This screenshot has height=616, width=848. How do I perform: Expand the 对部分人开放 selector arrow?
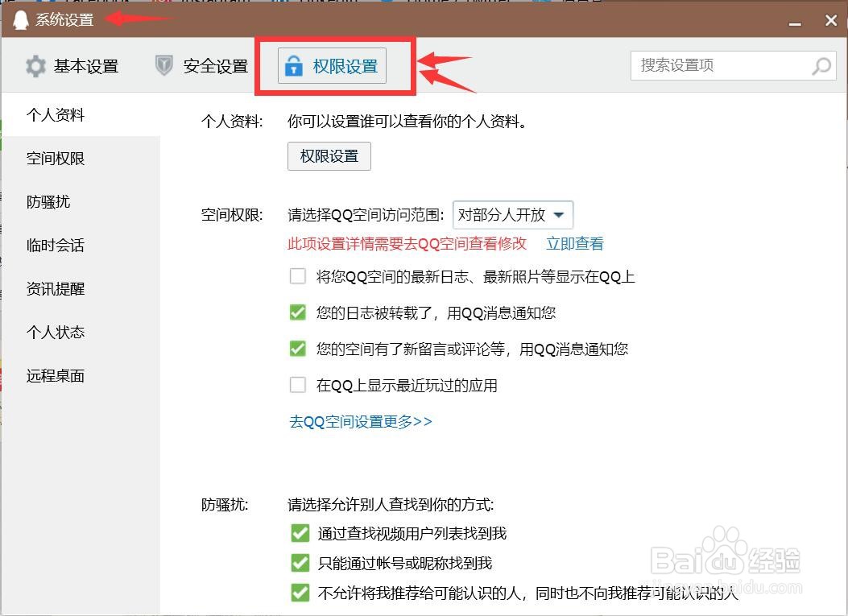pyautogui.click(x=560, y=214)
